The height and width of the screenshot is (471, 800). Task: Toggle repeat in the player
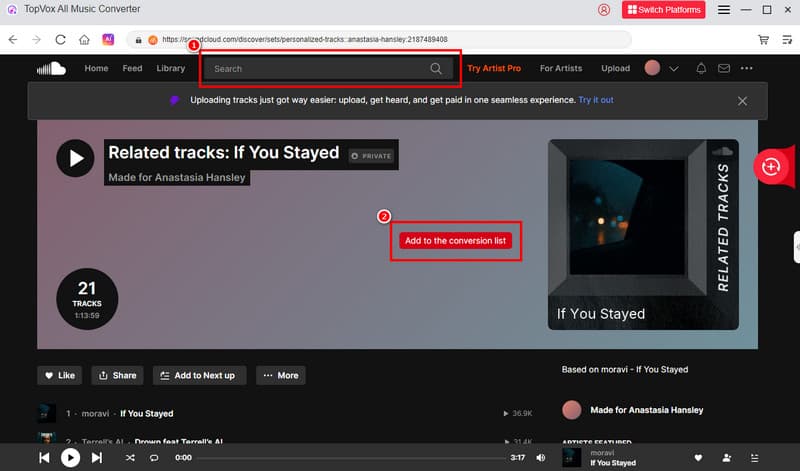(x=154, y=458)
